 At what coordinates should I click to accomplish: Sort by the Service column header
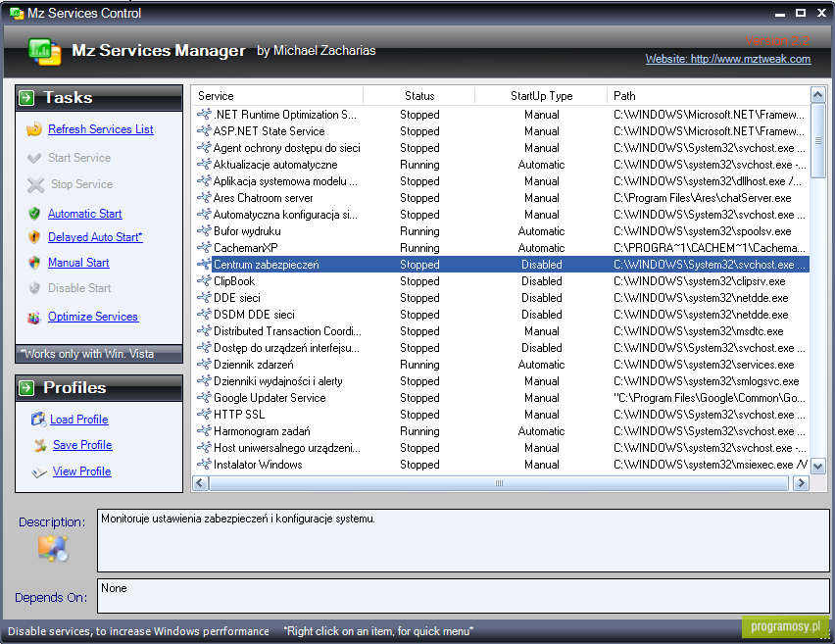tap(277, 96)
